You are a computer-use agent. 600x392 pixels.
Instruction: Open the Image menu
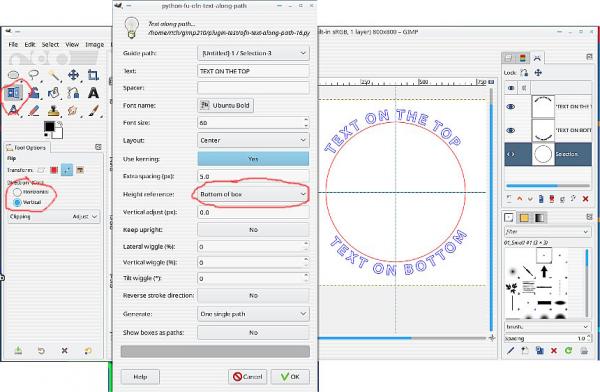(x=95, y=44)
